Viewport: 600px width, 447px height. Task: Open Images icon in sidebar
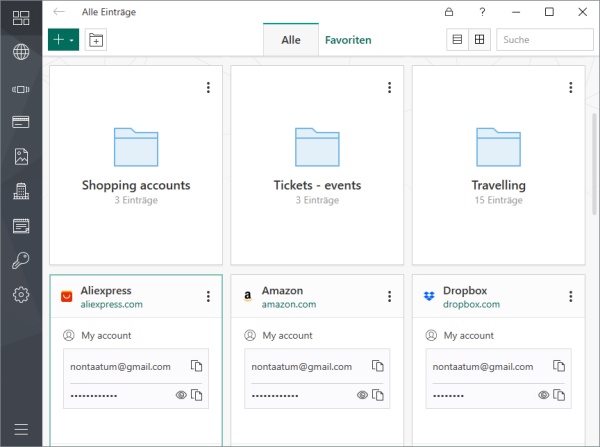[x=21, y=156]
